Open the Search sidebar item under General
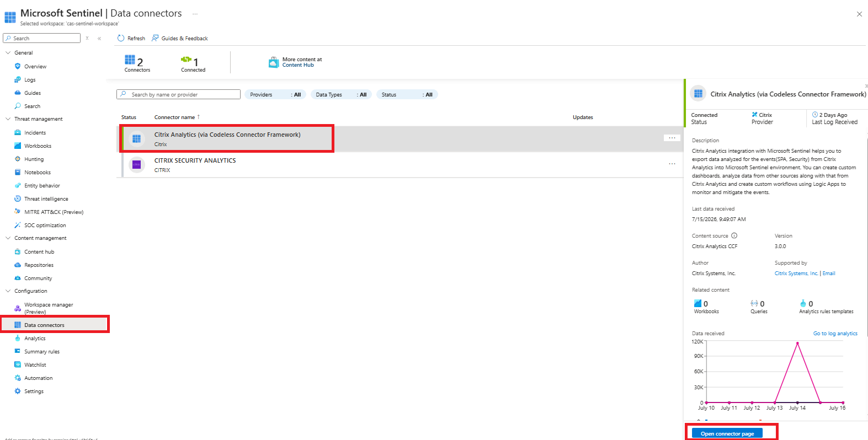Image resolution: width=868 pixels, height=440 pixels. point(32,106)
